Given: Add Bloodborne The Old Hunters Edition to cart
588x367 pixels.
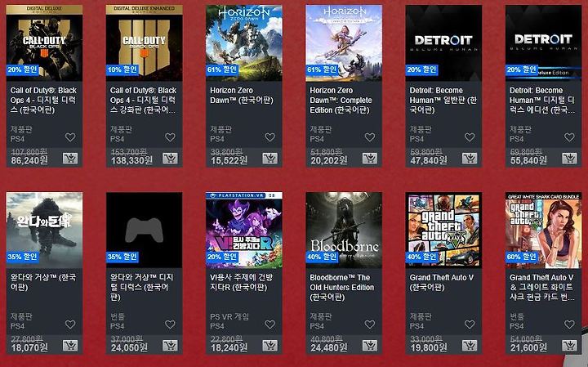Looking at the screenshot, I should [370, 346].
